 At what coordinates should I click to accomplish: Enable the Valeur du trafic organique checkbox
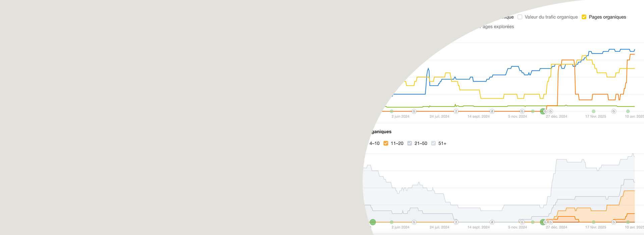point(520,17)
